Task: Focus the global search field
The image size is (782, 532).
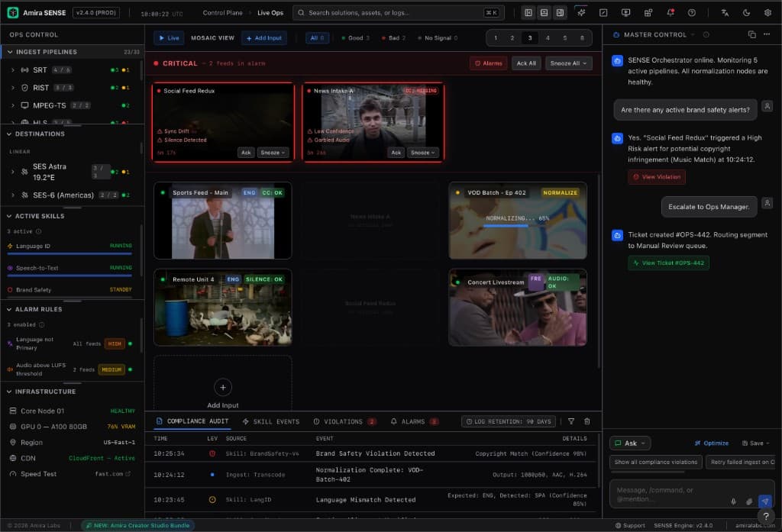Action: [399, 12]
